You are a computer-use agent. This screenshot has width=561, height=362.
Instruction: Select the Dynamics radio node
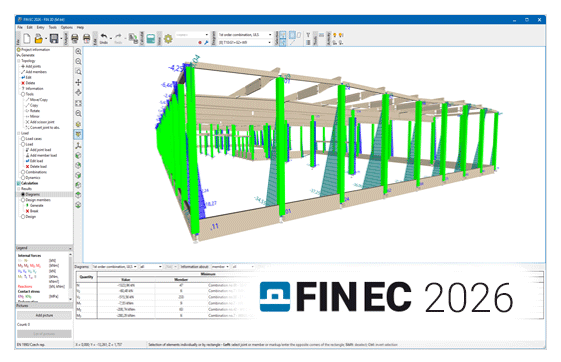(x=23, y=177)
